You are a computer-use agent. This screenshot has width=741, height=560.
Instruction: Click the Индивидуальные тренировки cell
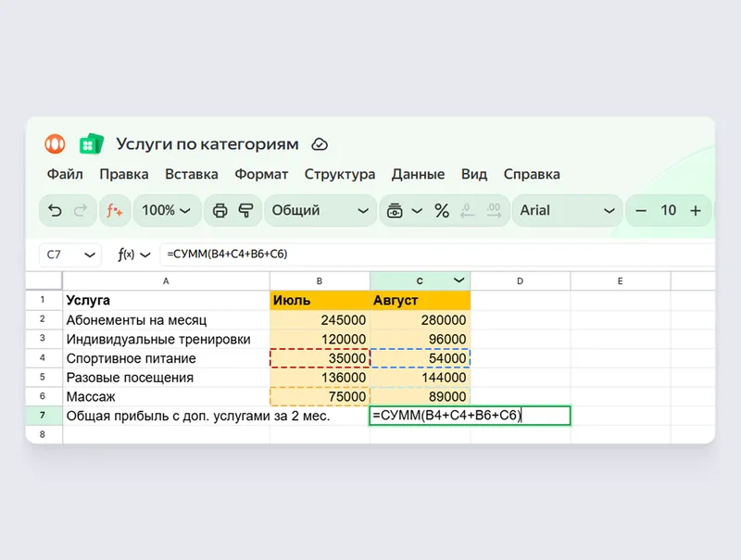tap(166, 339)
